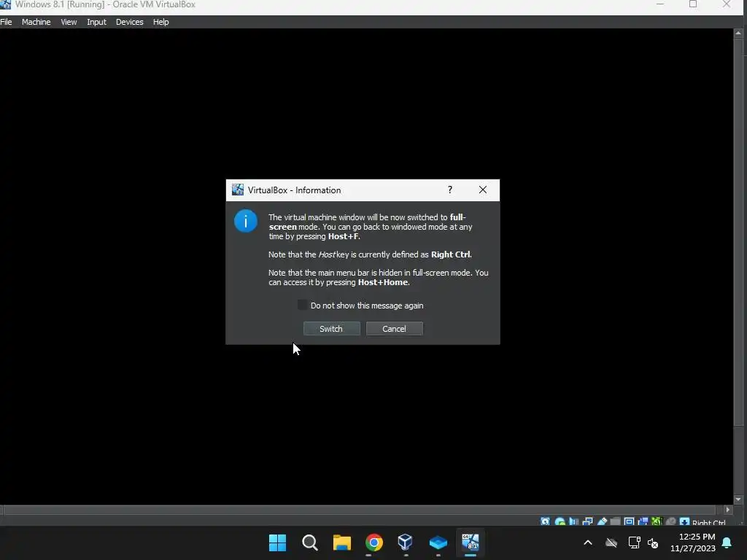Open the Devices menu
747x560 pixels.
[x=130, y=22]
